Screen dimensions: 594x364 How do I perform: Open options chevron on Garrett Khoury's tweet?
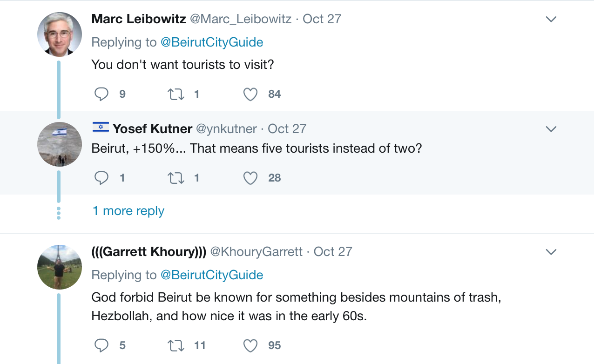tap(551, 252)
